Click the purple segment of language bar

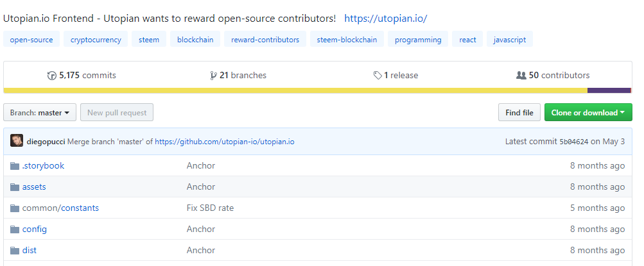point(609,90)
